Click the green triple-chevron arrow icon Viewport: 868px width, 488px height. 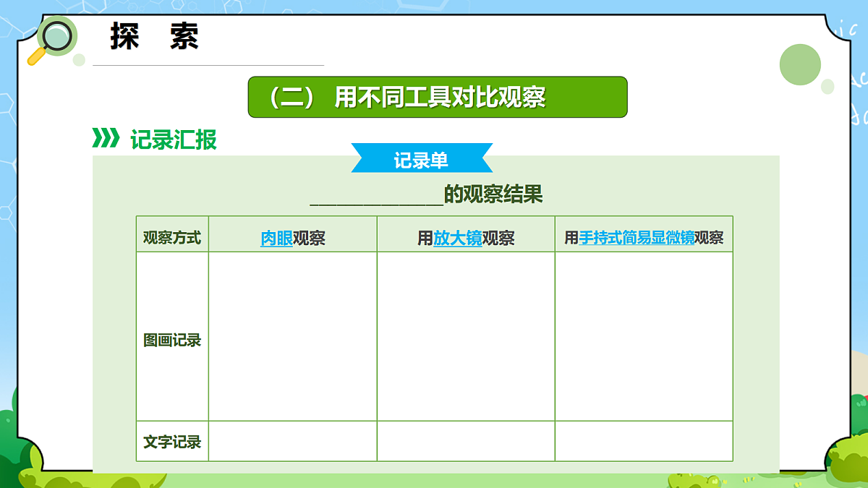106,139
